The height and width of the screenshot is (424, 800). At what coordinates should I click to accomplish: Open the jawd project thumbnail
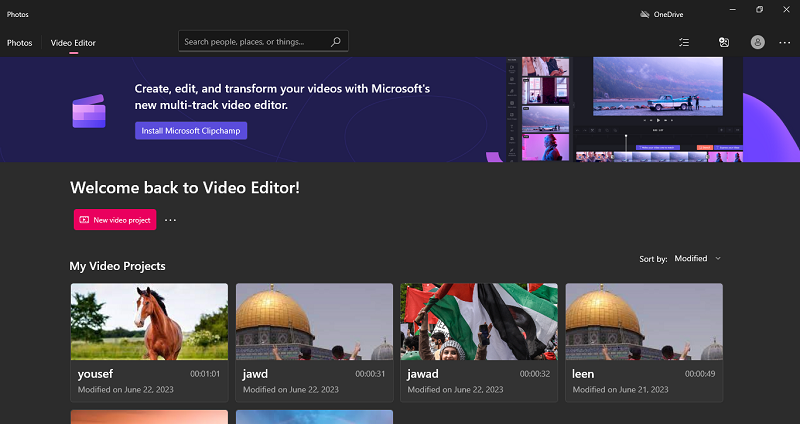coord(314,322)
